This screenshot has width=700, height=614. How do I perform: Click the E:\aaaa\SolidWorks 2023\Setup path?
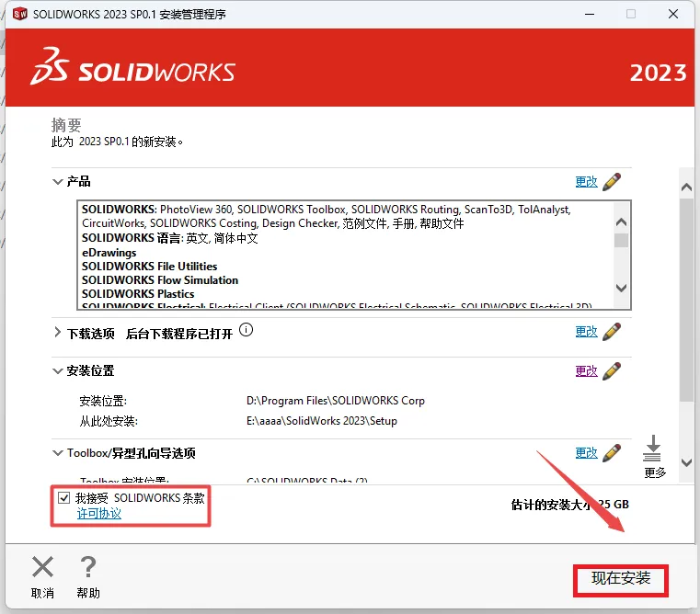(321, 421)
